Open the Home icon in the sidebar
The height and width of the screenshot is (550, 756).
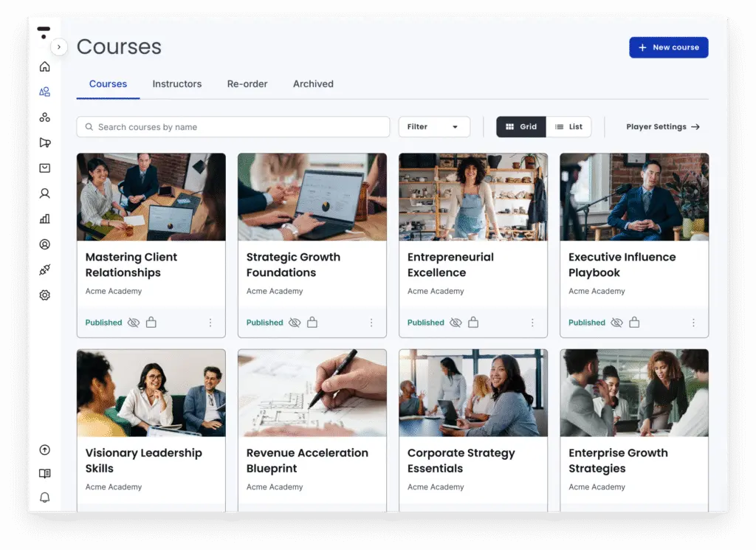(x=44, y=66)
